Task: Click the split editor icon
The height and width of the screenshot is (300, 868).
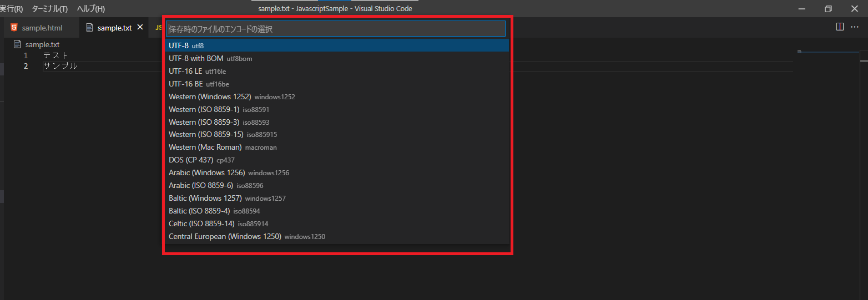Action: coord(840,27)
